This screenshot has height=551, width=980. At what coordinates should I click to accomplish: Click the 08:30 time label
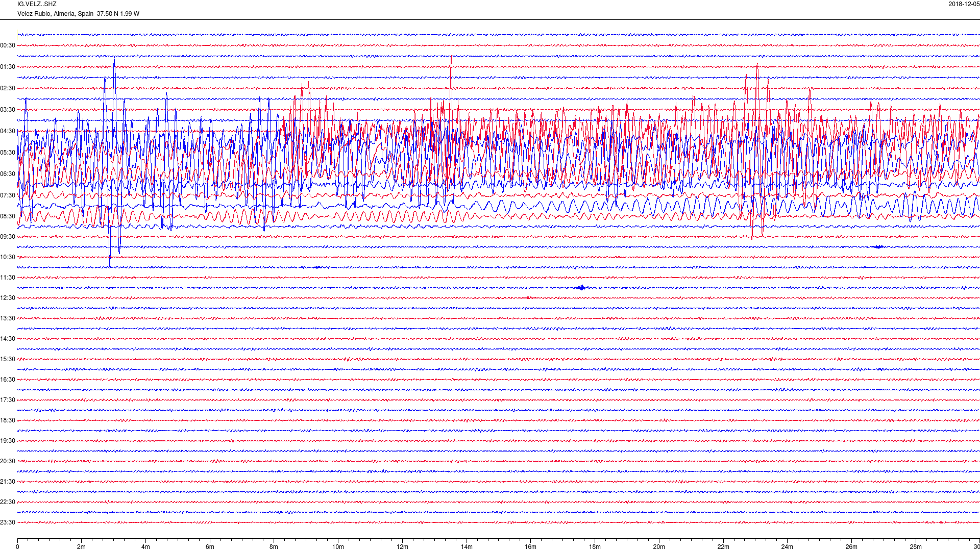[x=8, y=216]
